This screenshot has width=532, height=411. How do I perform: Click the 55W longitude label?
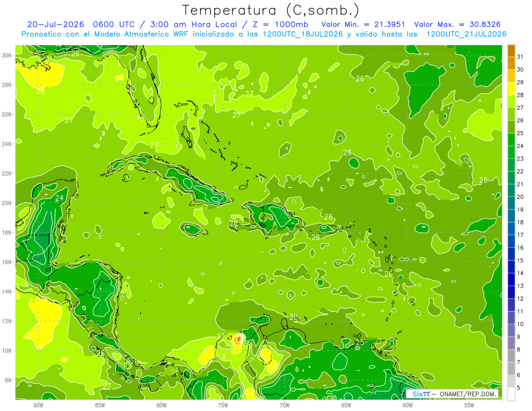469,405
